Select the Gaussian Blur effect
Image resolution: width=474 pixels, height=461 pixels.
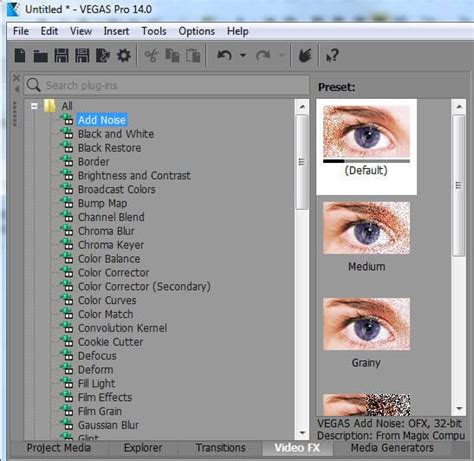[108, 425]
